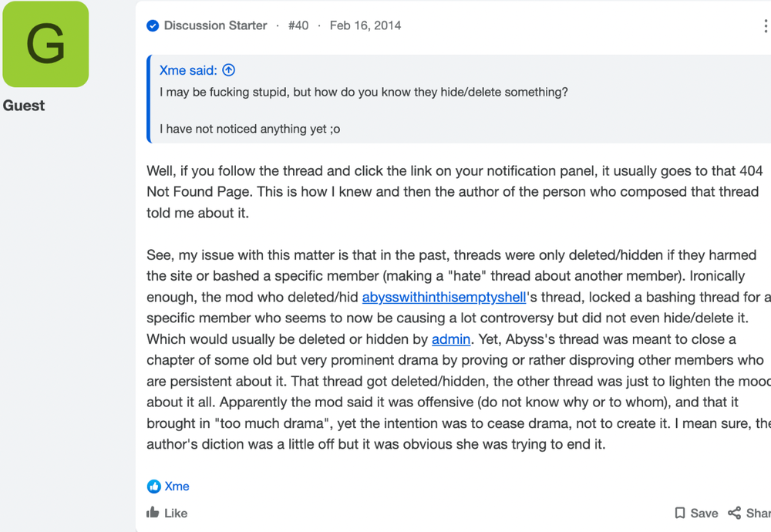The image size is (771, 532).
Task: Open the abysswithinthisemptyshell profile link
Action: click(444, 297)
